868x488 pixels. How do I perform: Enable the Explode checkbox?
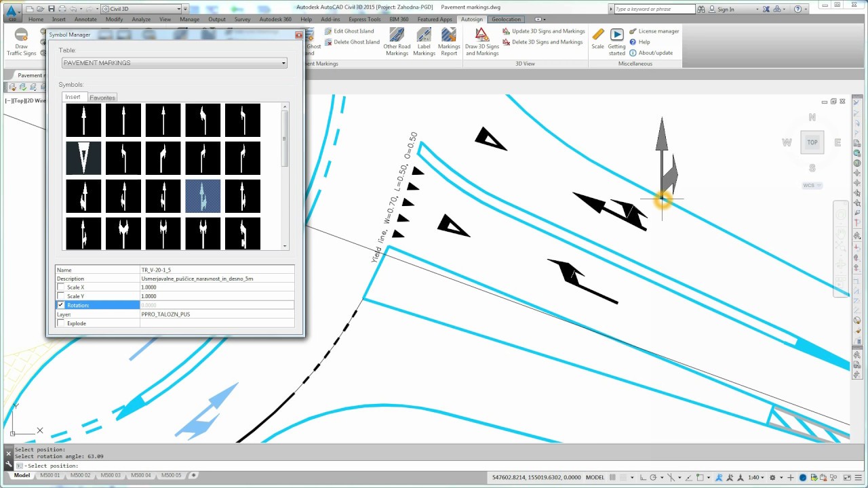click(61, 323)
